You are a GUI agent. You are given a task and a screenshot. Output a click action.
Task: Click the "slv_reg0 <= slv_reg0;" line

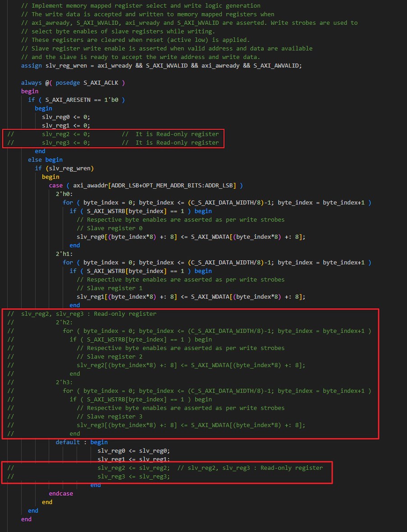(x=134, y=451)
